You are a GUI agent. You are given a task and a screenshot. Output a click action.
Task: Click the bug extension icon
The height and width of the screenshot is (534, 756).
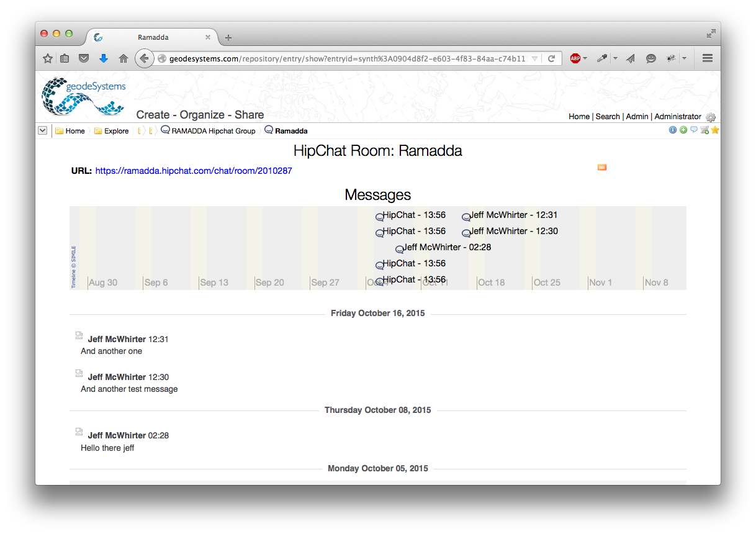(x=671, y=58)
